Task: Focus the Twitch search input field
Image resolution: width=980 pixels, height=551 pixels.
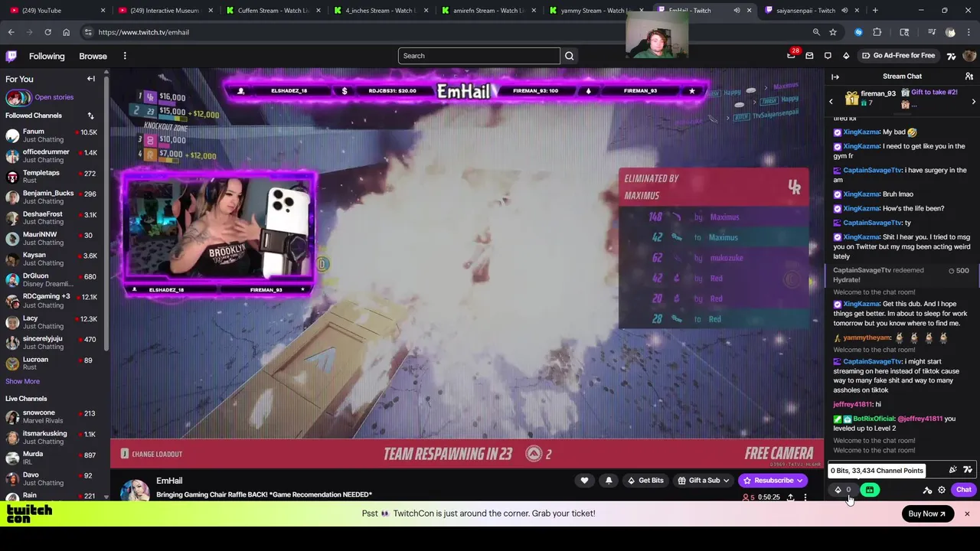Action: pyautogui.click(x=479, y=56)
